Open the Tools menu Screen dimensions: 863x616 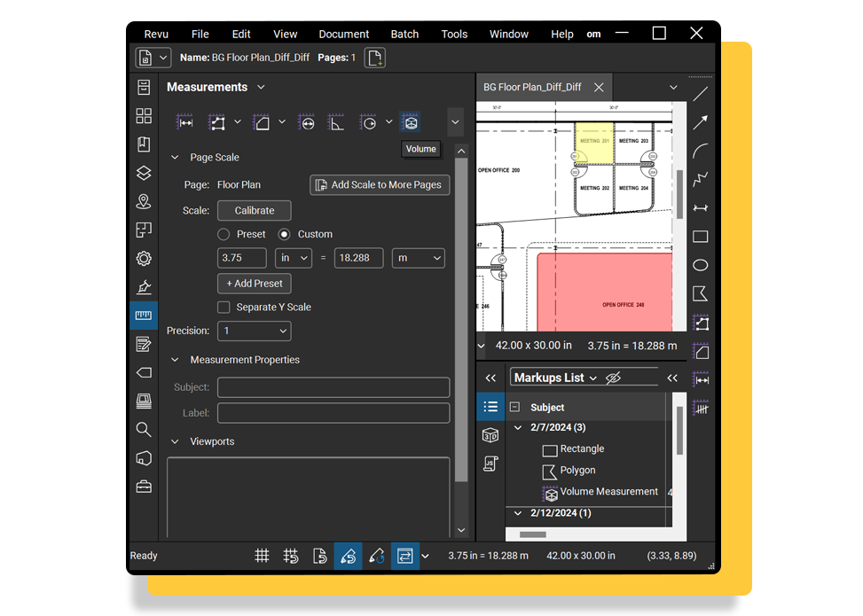[454, 34]
